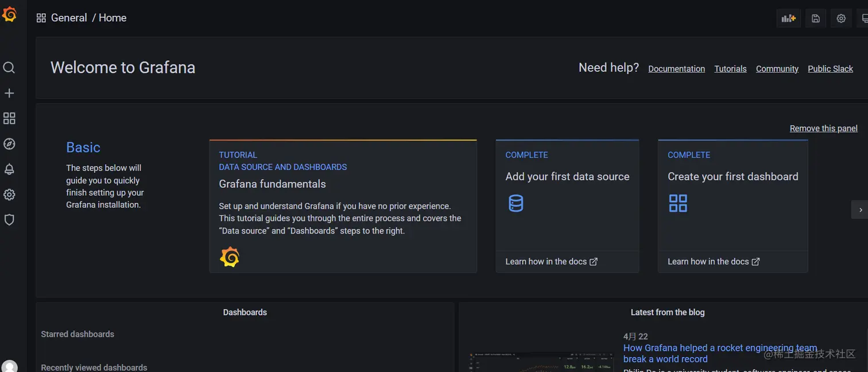Click the Grafana logo in the sidebar
This screenshot has height=372, width=868.
point(9,14)
